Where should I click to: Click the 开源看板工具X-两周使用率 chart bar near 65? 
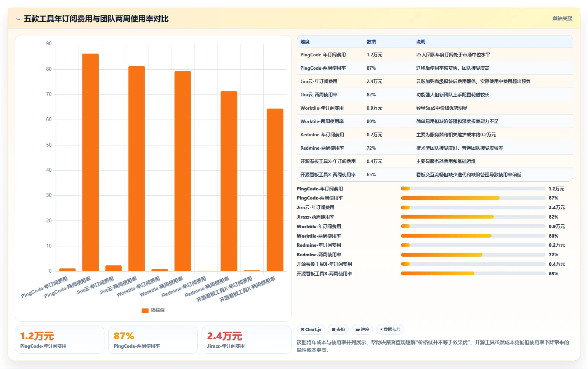coord(275,190)
